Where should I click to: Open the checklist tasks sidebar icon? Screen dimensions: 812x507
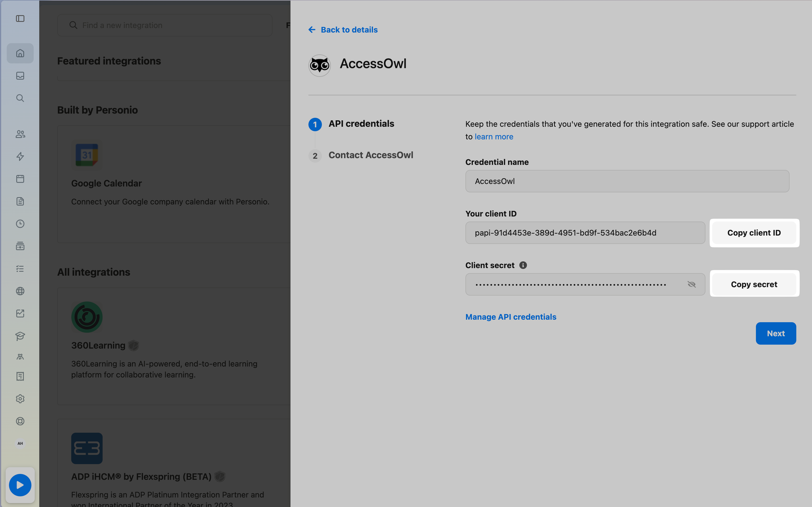(x=20, y=269)
